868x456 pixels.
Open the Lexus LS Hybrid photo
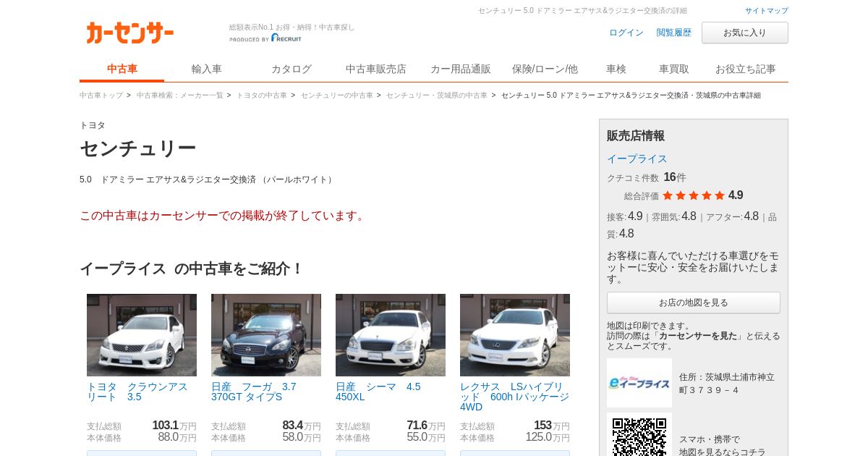tap(515, 335)
